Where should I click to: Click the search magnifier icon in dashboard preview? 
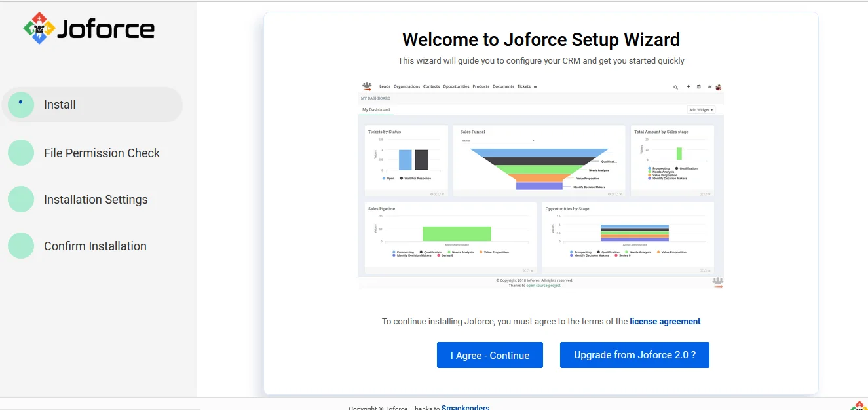675,87
